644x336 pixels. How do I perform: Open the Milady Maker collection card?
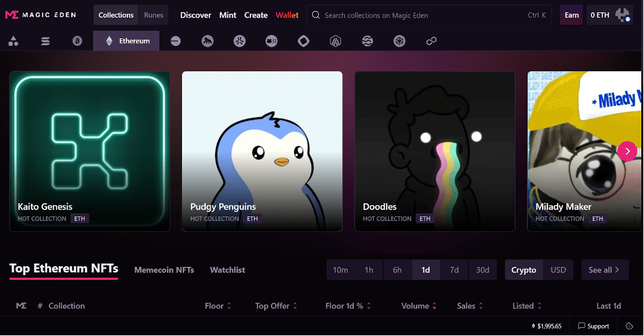point(584,151)
